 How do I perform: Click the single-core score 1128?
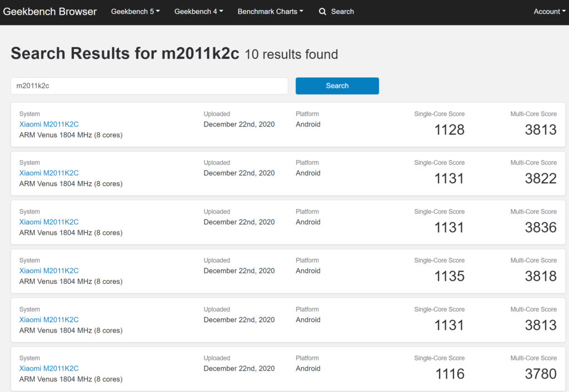(x=449, y=130)
